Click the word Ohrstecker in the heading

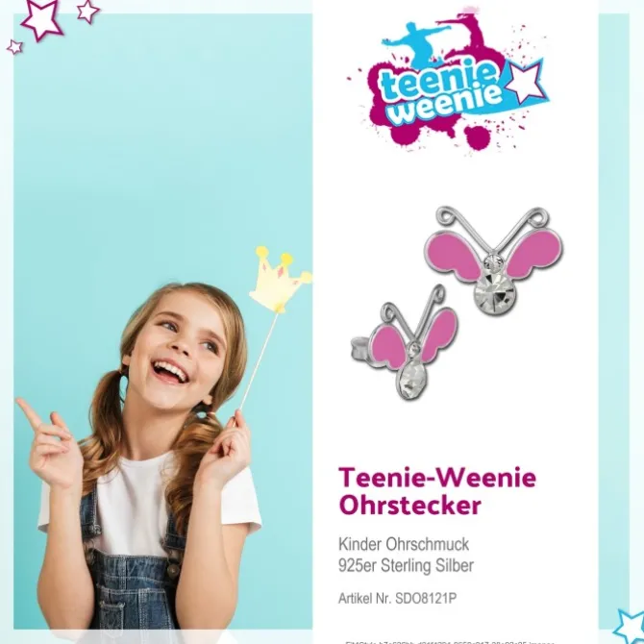(x=409, y=506)
